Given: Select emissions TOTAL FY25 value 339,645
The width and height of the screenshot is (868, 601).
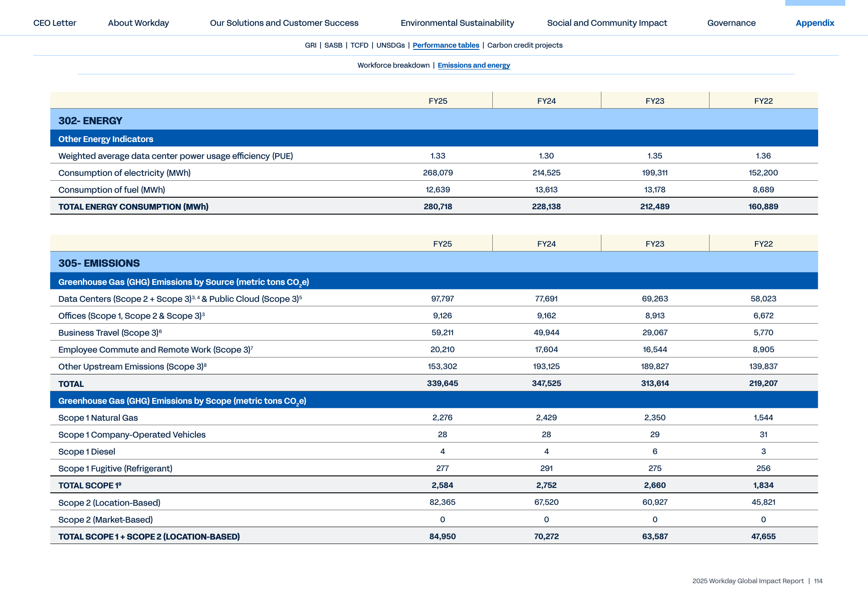Looking at the screenshot, I should tap(442, 383).
